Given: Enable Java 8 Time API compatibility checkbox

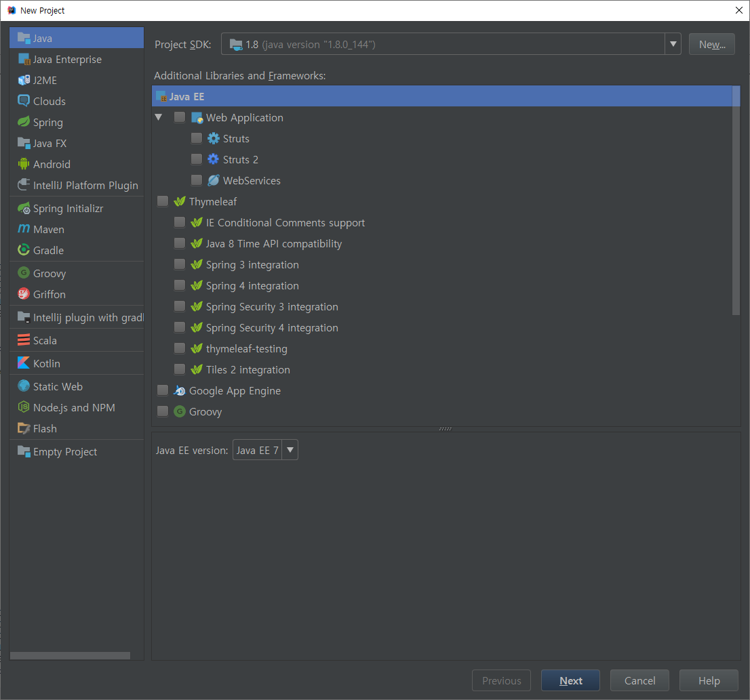Looking at the screenshot, I should 180,243.
